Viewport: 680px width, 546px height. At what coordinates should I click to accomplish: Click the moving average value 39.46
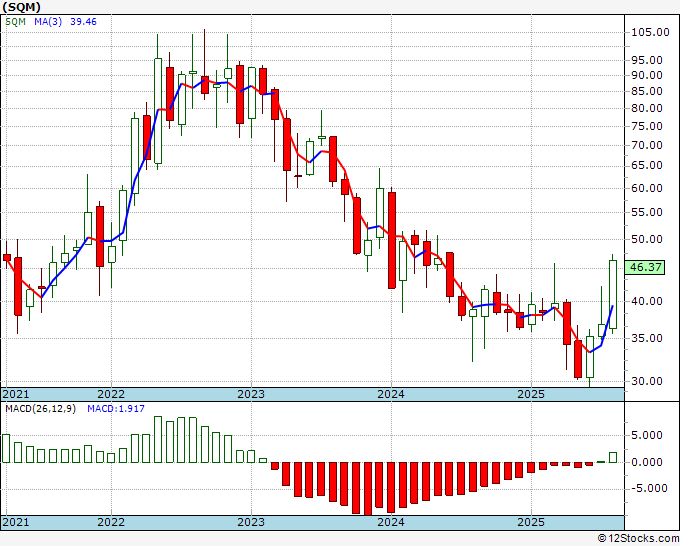click(x=83, y=22)
